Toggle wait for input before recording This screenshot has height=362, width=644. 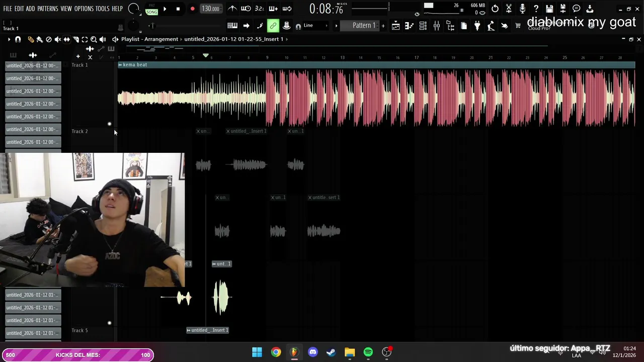point(246,9)
